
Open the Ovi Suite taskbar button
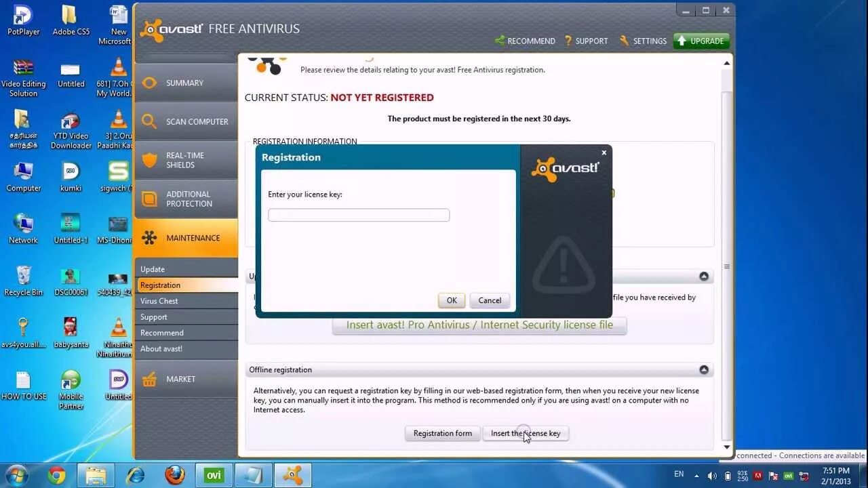pyautogui.click(x=214, y=476)
